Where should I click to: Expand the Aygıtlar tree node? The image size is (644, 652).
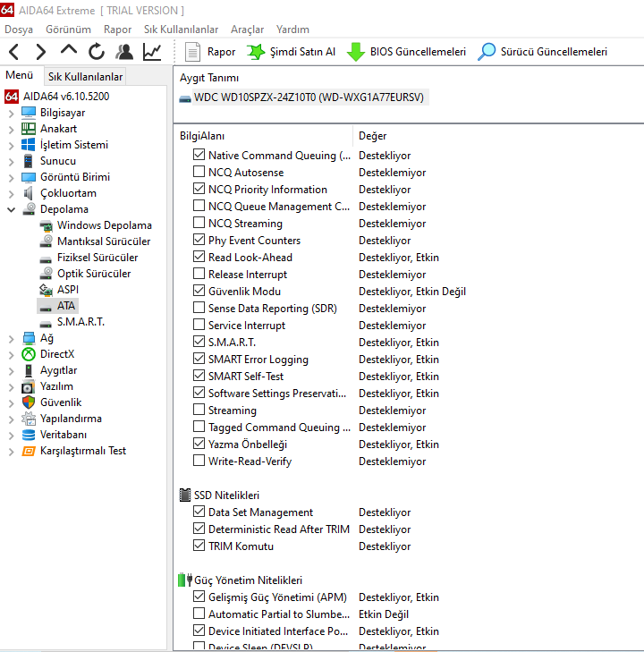coord(12,371)
